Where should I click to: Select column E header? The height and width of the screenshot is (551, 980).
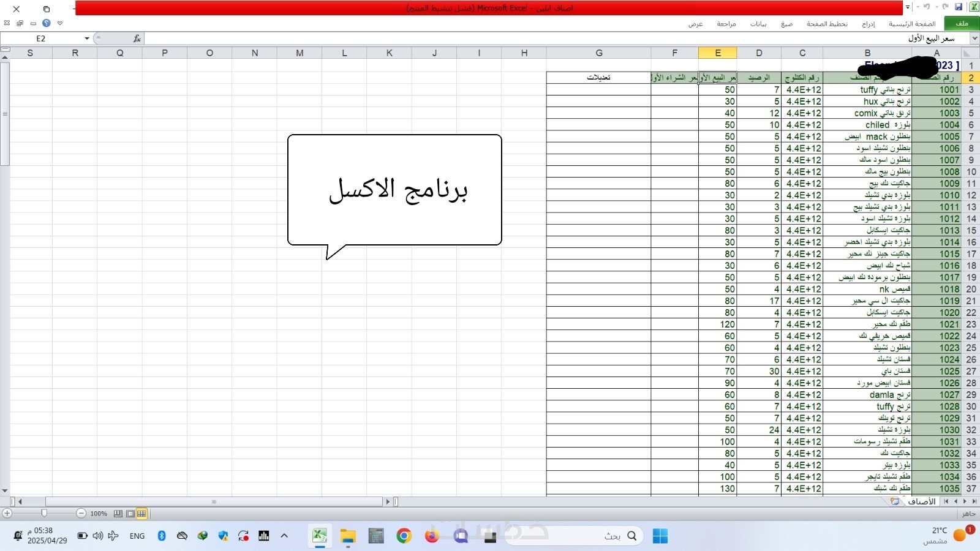coord(718,53)
